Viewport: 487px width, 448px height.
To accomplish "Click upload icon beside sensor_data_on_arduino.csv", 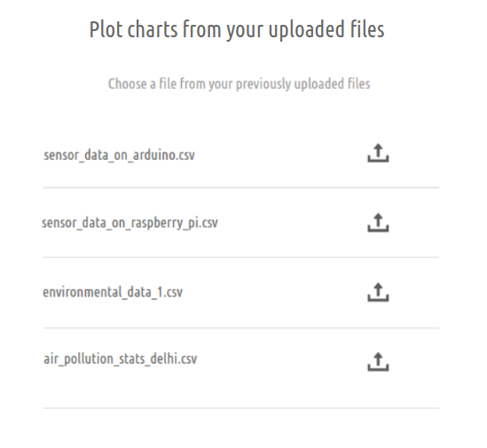I will (x=378, y=153).
